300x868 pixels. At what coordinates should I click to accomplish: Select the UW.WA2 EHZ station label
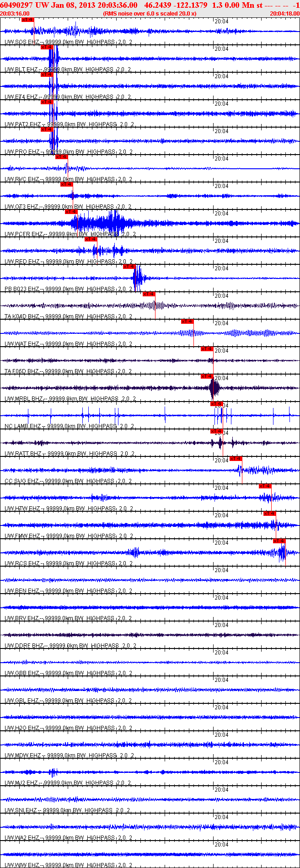[22, 838]
